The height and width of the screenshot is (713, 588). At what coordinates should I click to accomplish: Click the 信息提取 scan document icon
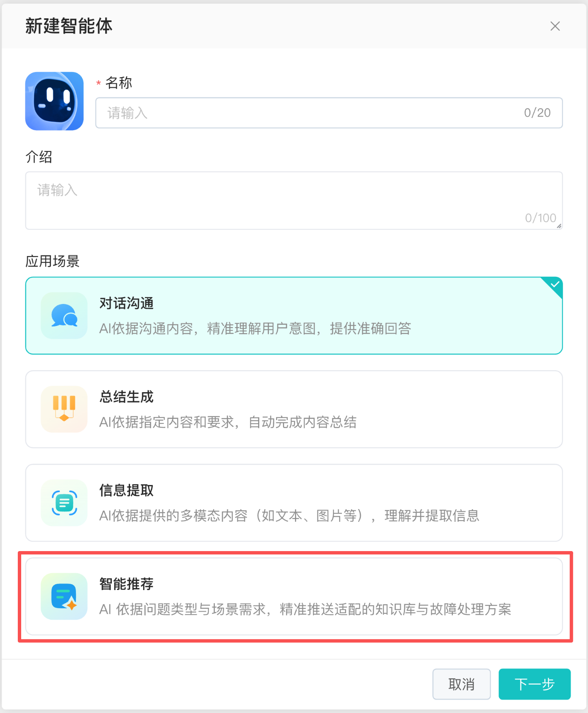(64, 503)
